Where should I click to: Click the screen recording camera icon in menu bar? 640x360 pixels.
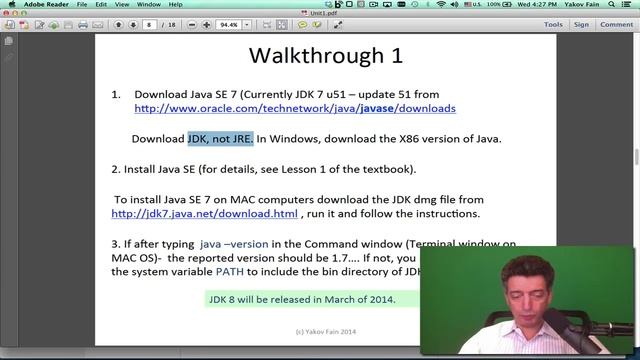pyautogui.click(x=373, y=4)
